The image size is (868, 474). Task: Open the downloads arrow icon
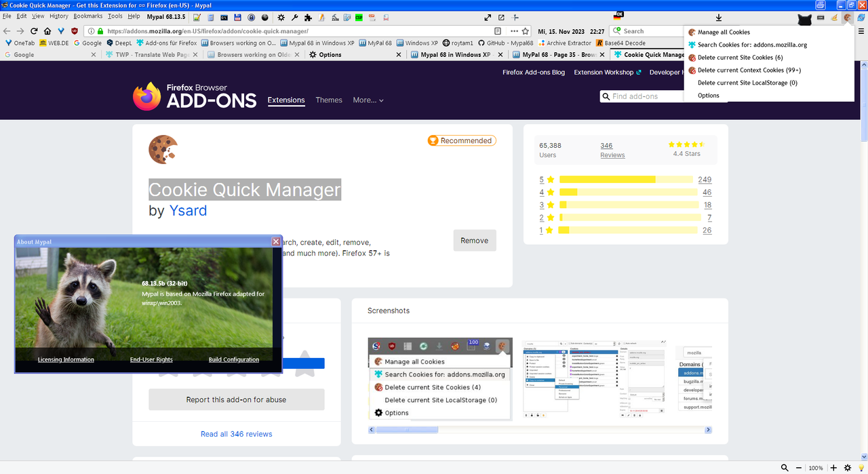[x=719, y=18]
